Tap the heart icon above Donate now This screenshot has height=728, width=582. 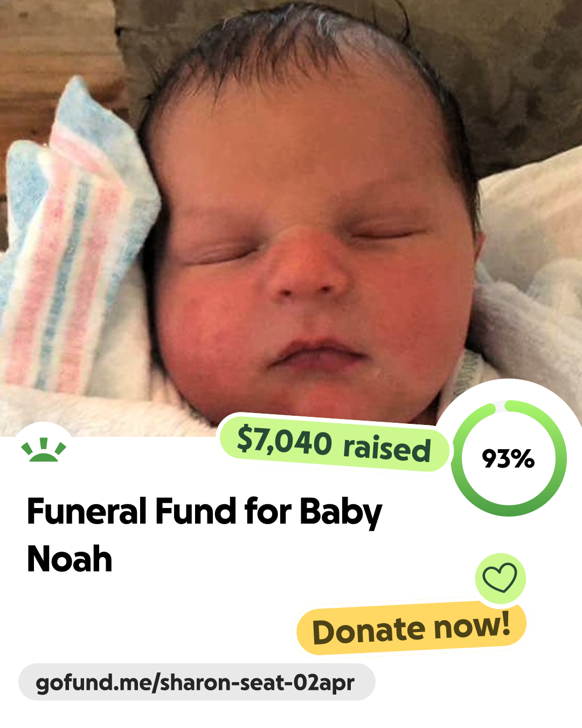tap(500, 578)
